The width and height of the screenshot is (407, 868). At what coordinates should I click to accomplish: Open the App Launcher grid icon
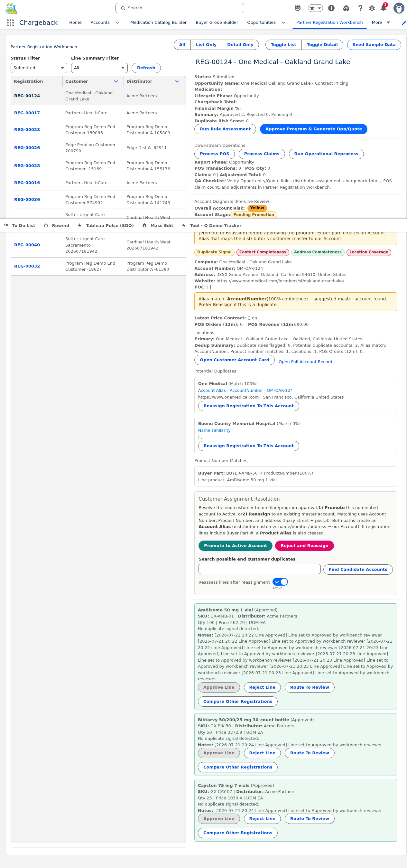click(10, 23)
